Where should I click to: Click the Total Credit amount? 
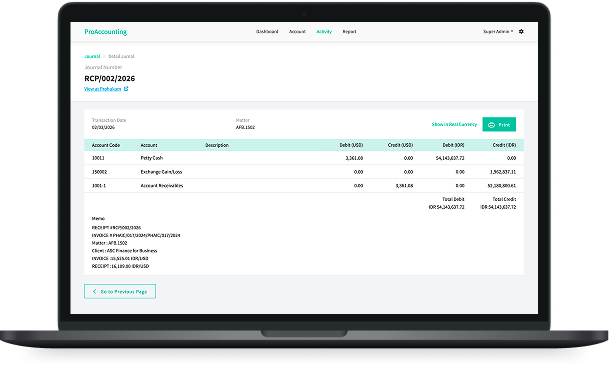[x=498, y=207]
